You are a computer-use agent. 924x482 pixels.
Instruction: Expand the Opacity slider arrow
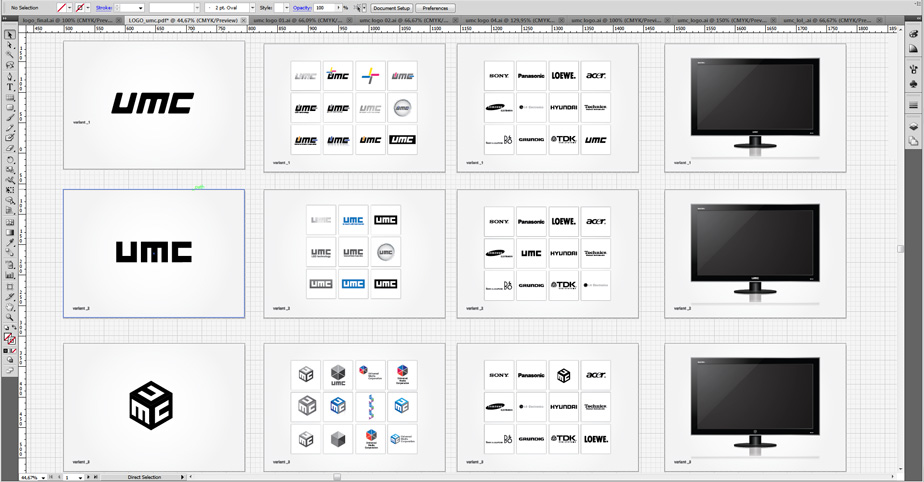click(338, 8)
